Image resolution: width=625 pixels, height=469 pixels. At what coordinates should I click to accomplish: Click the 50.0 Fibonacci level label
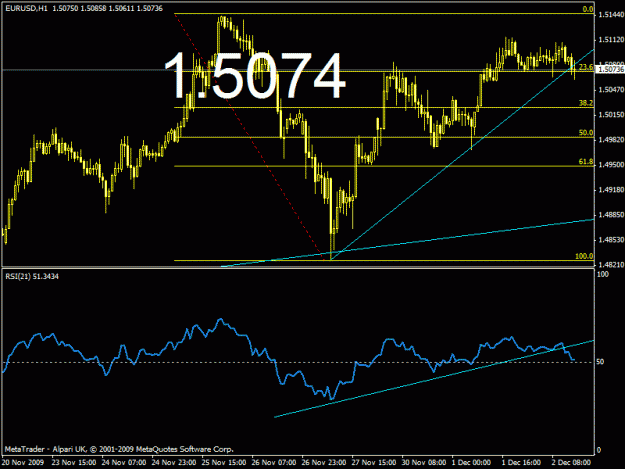coord(586,133)
